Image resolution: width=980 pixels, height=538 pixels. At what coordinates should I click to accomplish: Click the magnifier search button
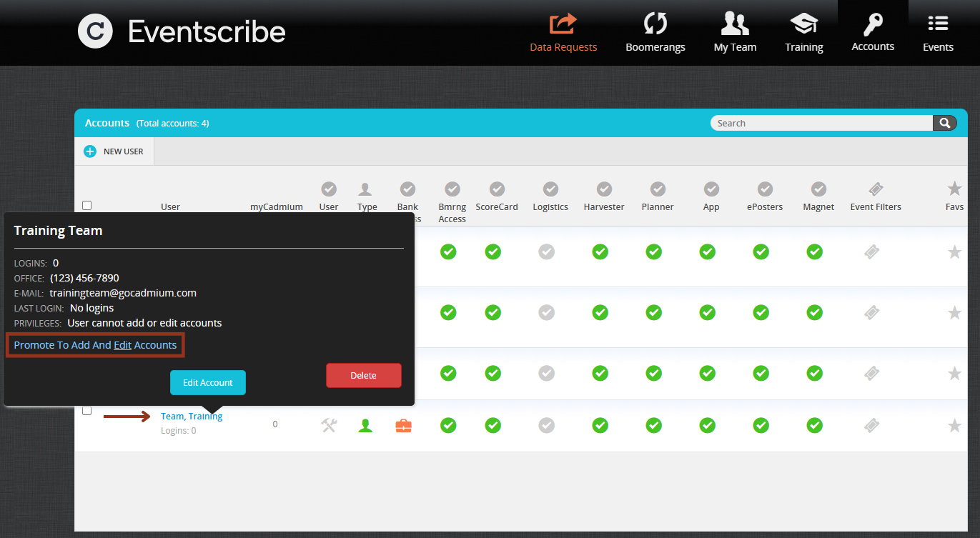[x=944, y=123]
